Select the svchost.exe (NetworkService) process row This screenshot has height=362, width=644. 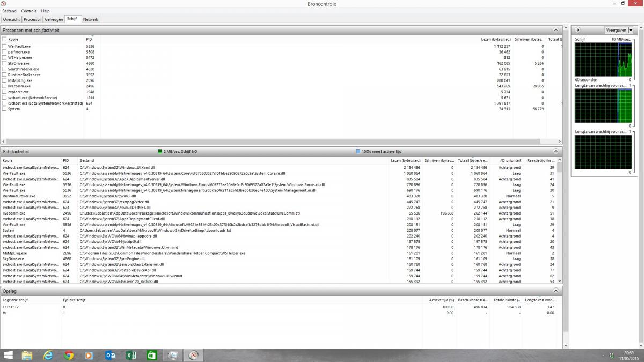pos(281,98)
